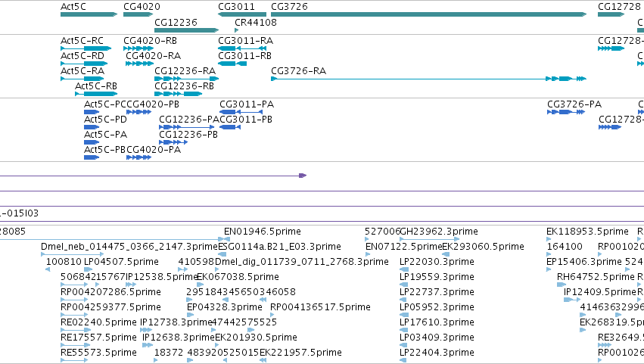The image size is (644, 364).
Task: Open transcript Act5C-RB
Action: click(x=95, y=86)
